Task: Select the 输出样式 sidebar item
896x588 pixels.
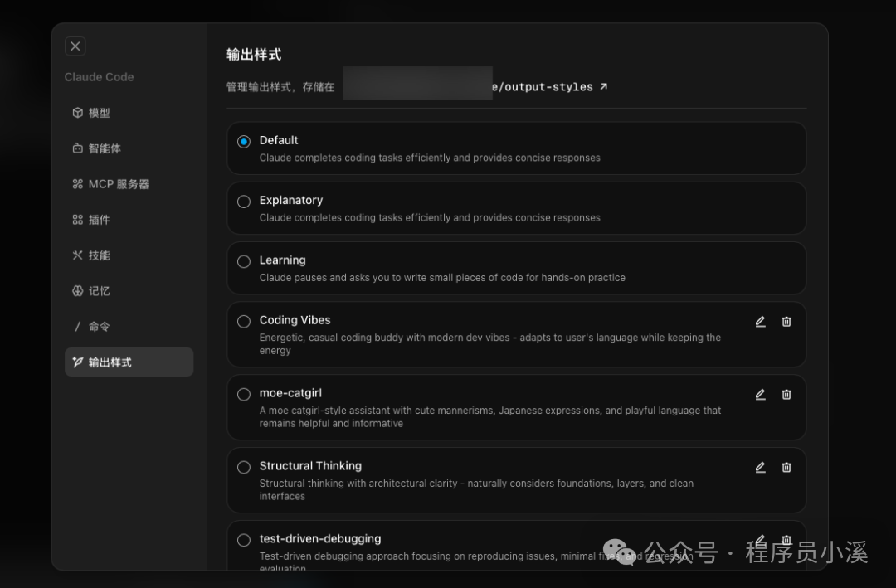Action: pos(129,362)
